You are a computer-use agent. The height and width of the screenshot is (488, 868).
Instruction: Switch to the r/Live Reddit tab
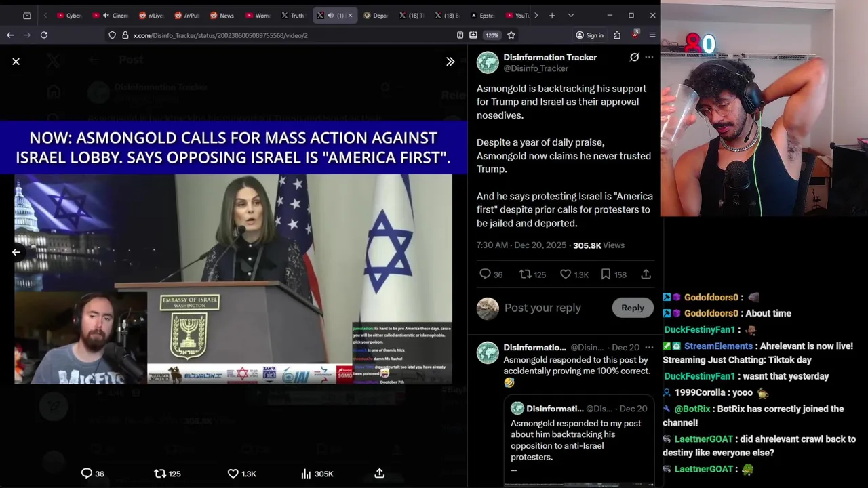click(x=151, y=15)
